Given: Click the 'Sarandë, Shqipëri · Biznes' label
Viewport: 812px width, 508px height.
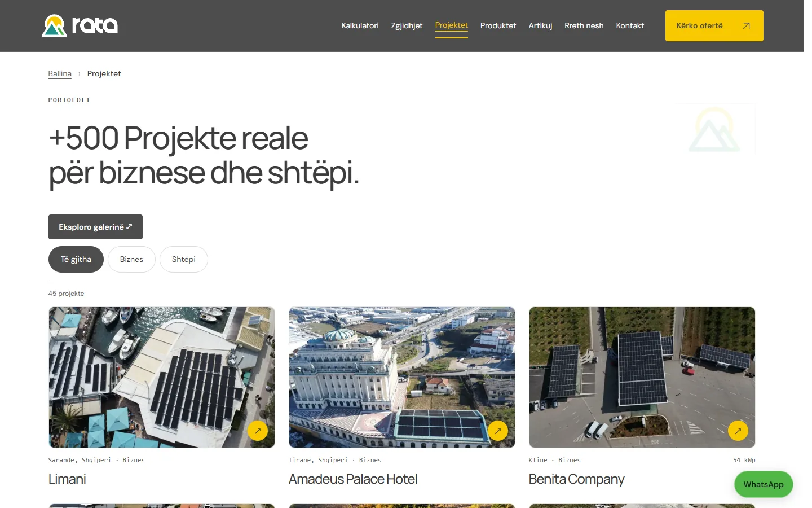Looking at the screenshot, I should point(96,460).
